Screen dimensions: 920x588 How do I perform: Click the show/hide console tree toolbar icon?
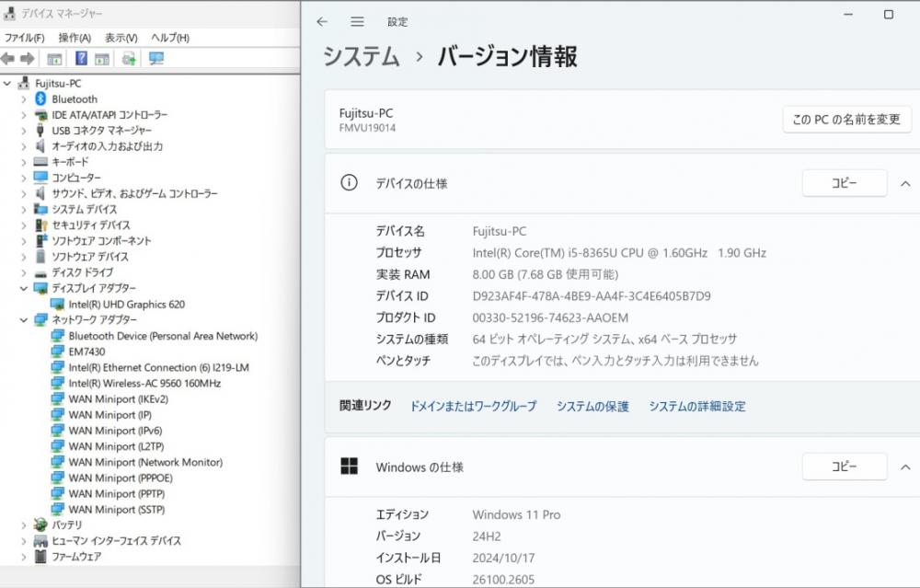coord(54,58)
